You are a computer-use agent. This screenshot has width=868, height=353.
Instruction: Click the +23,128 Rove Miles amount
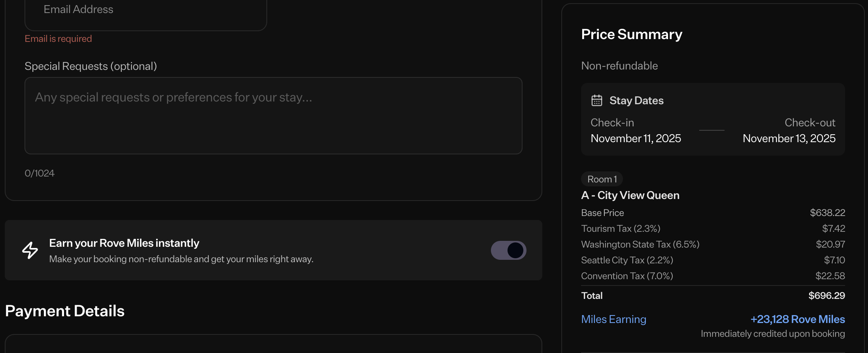797,319
